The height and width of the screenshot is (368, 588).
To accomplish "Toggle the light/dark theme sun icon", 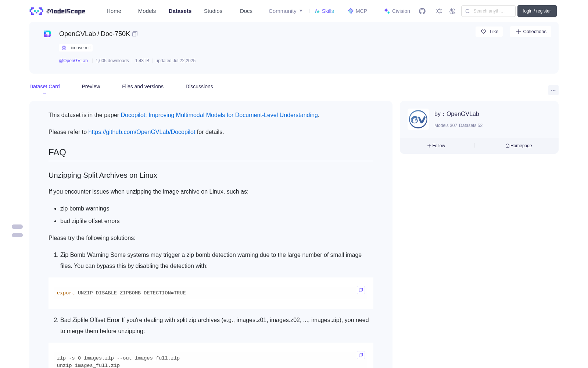I will click(439, 11).
